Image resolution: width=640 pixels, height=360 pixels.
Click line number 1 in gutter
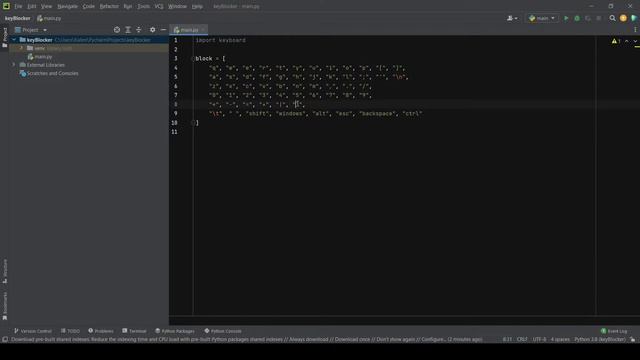point(176,40)
